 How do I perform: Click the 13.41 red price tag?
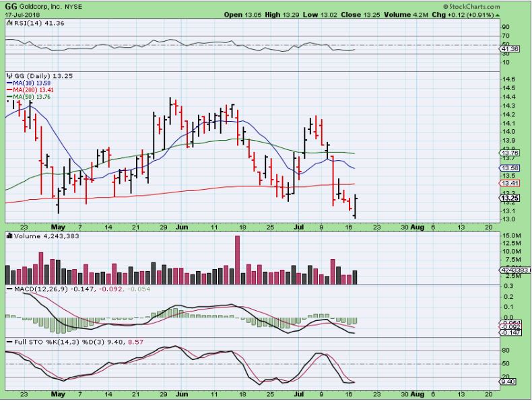click(510, 184)
